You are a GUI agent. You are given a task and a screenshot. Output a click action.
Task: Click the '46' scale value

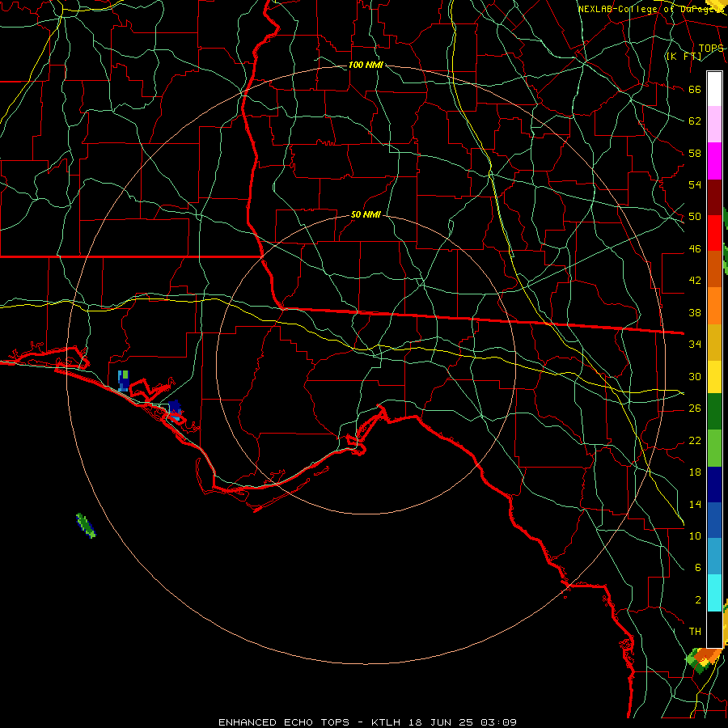tap(695, 249)
